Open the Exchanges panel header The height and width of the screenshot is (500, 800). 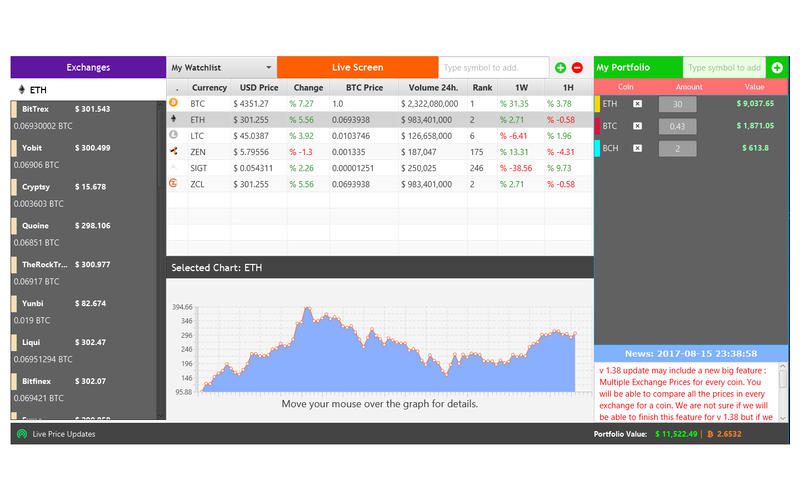(88, 67)
